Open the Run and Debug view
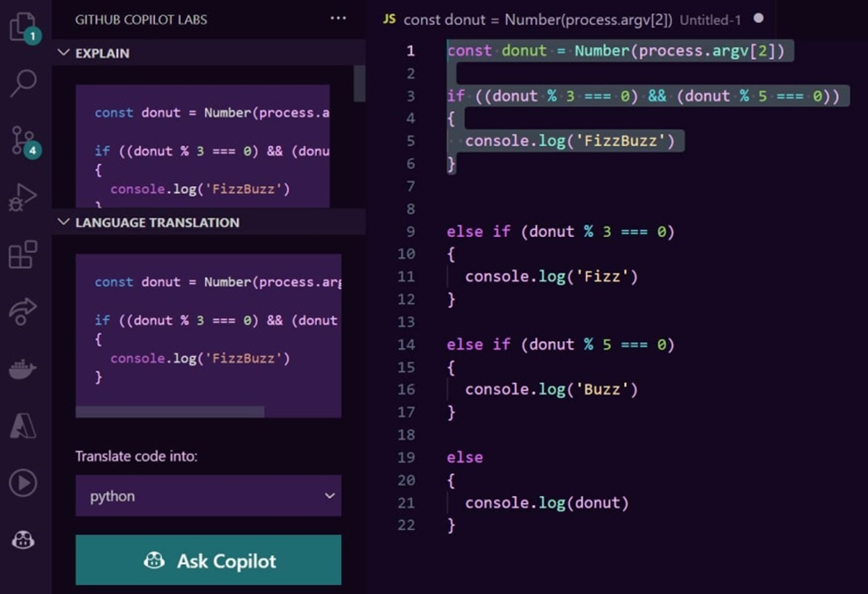Viewport: 868px width, 594px height. (x=22, y=198)
